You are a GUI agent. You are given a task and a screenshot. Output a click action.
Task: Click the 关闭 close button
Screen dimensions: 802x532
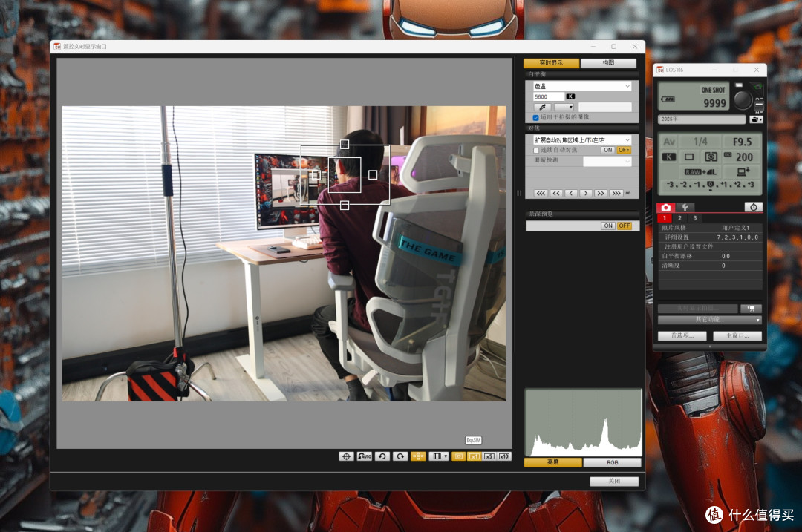tap(614, 482)
